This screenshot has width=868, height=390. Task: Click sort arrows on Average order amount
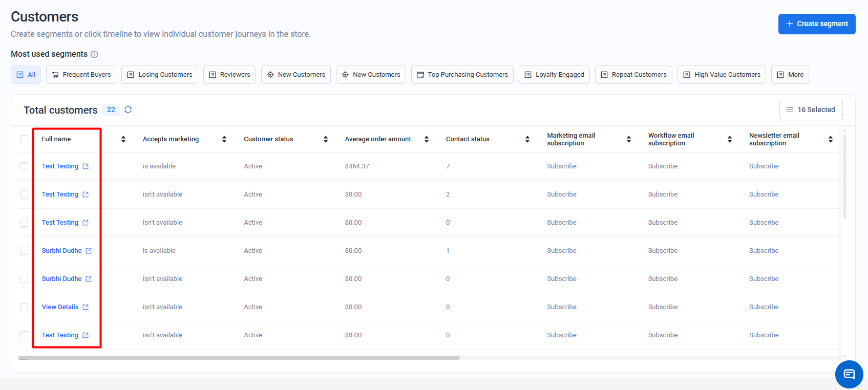click(x=427, y=139)
